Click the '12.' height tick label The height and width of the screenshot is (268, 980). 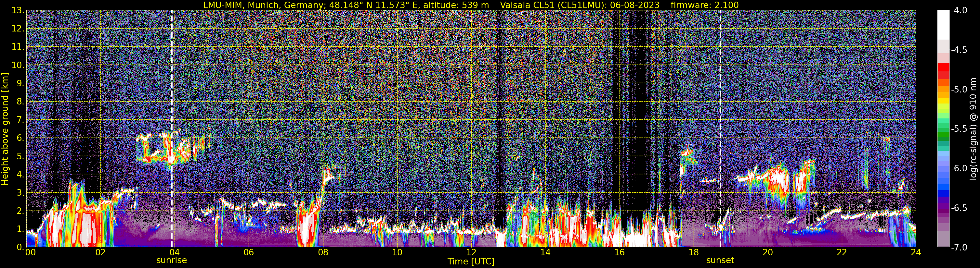coord(18,29)
